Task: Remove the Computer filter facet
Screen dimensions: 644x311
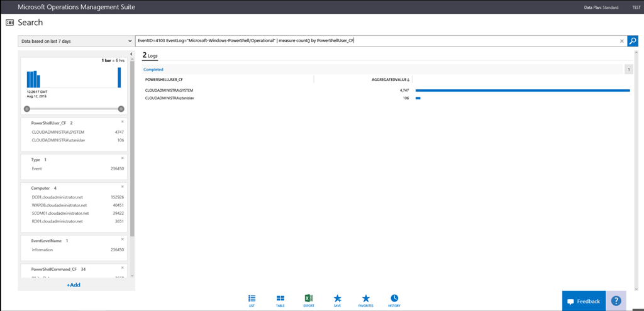Action: click(123, 187)
